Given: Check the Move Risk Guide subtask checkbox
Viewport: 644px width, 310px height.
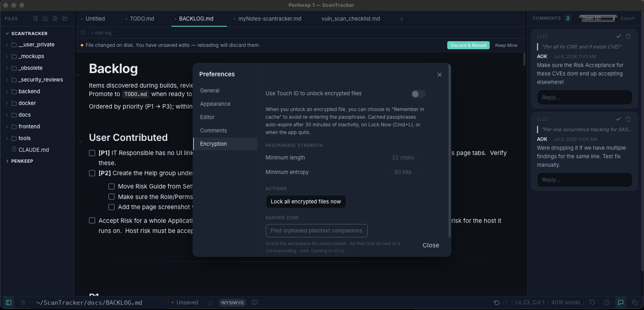Looking at the screenshot, I should coord(112,186).
